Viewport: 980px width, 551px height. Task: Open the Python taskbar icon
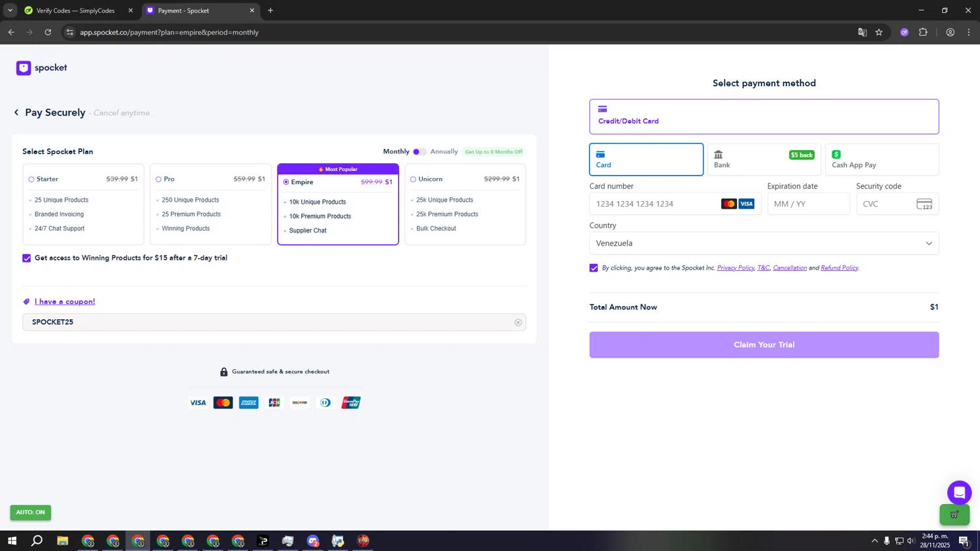pos(338,541)
